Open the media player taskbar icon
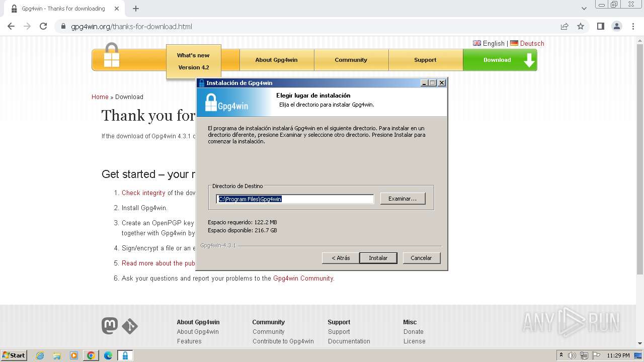This screenshot has height=362, width=644. [x=74, y=355]
